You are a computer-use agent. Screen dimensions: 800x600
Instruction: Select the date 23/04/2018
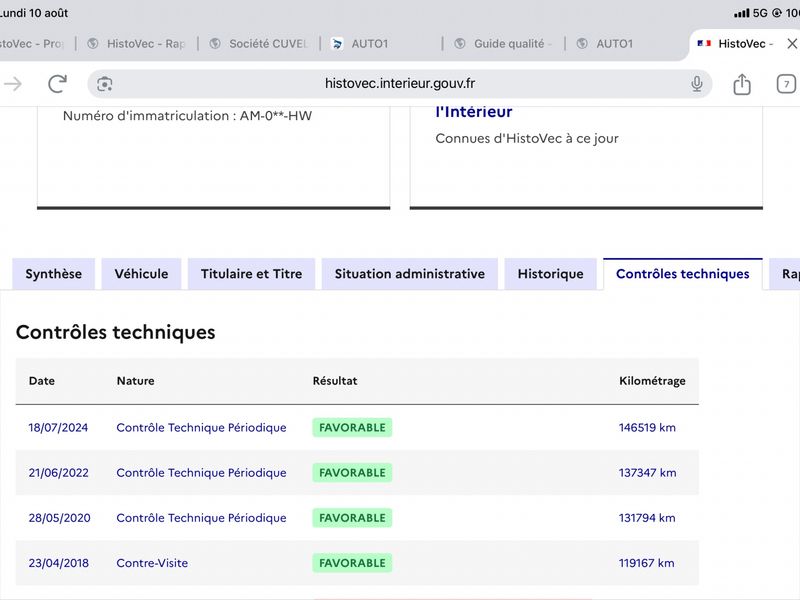(58, 563)
